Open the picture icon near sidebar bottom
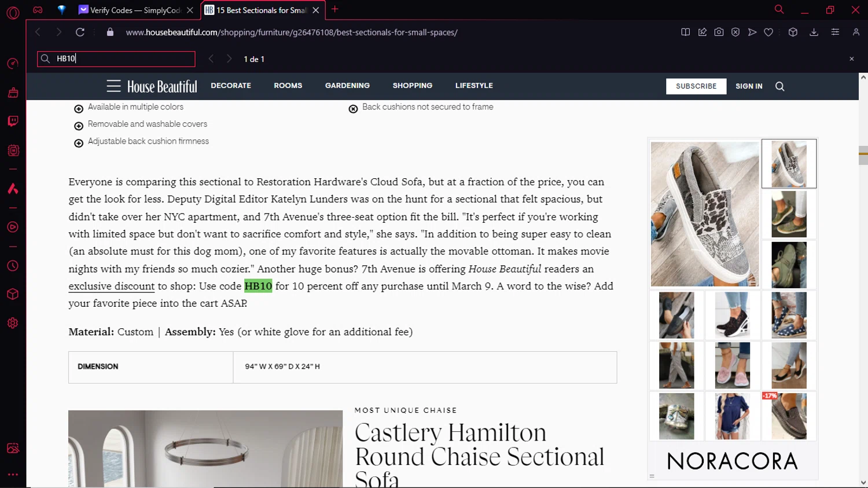 point(13,448)
